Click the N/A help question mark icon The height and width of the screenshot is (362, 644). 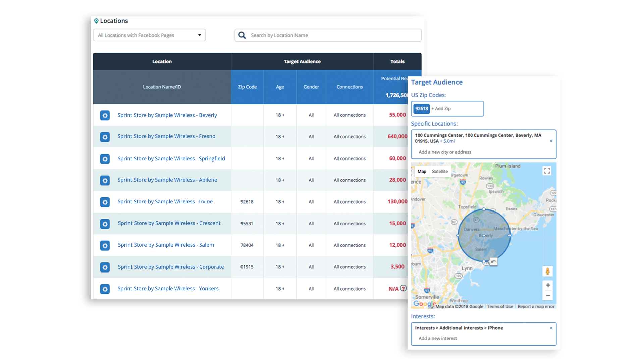[x=404, y=288]
